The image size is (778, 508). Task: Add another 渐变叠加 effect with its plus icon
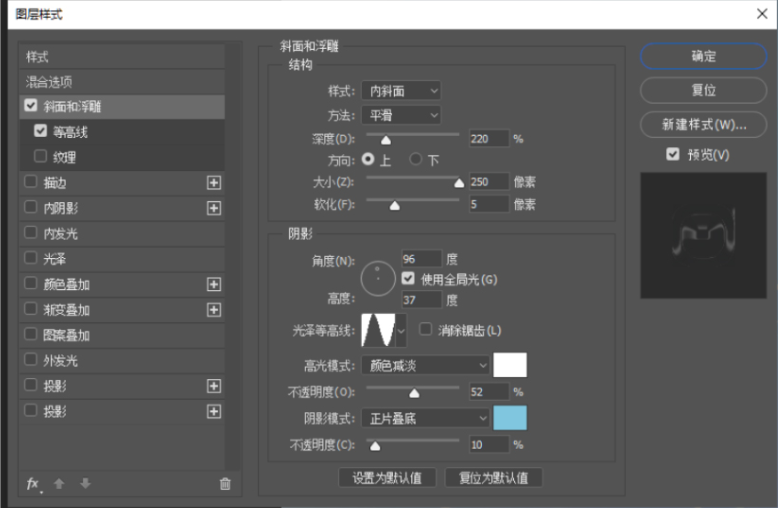[x=214, y=310]
